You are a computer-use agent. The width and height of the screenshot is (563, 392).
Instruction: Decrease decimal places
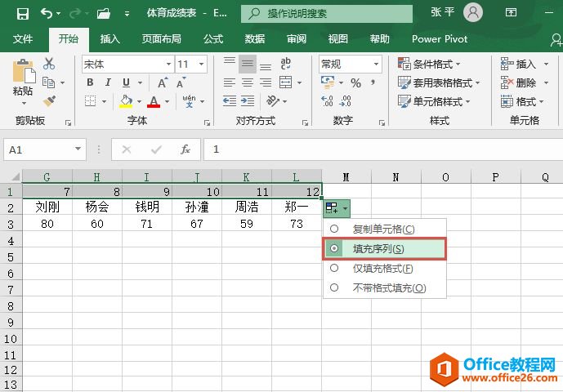point(345,101)
